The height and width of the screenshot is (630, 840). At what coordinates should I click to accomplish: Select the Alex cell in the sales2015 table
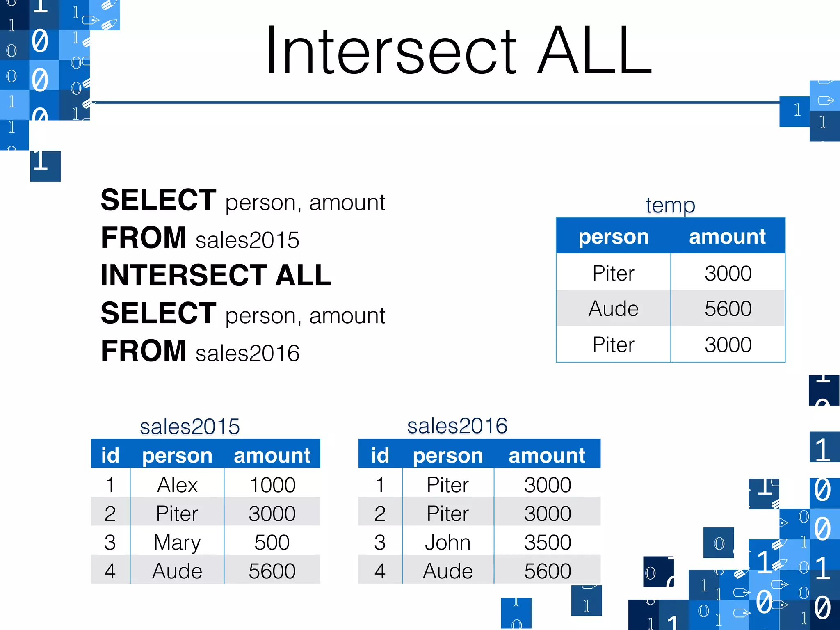[177, 485]
